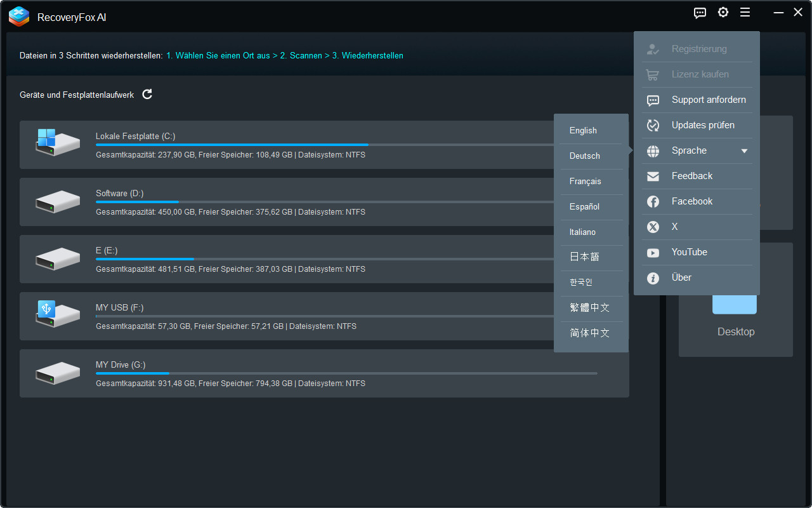This screenshot has width=812, height=508.
Task: Click the Geräte und Festplattenlaufwerk heading
Action: (x=77, y=95)
